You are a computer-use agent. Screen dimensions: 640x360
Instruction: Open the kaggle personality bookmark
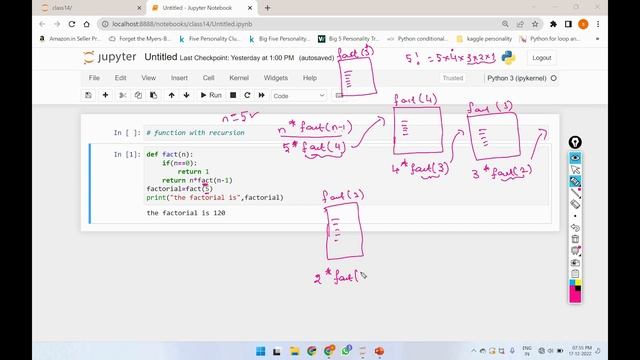(484, 39)
